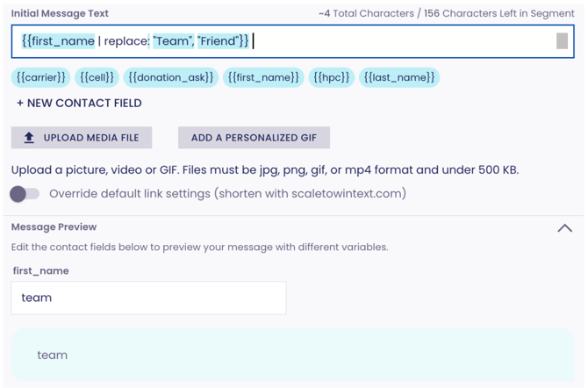Insert the {{carrier}} contact field chip

40,78
